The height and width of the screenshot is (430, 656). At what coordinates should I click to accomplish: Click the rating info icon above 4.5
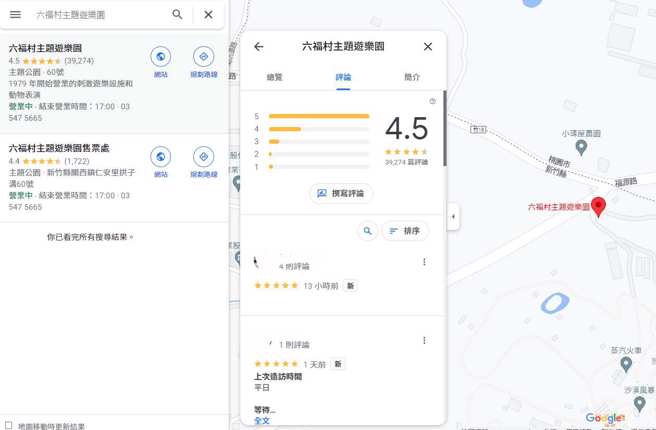433,101
